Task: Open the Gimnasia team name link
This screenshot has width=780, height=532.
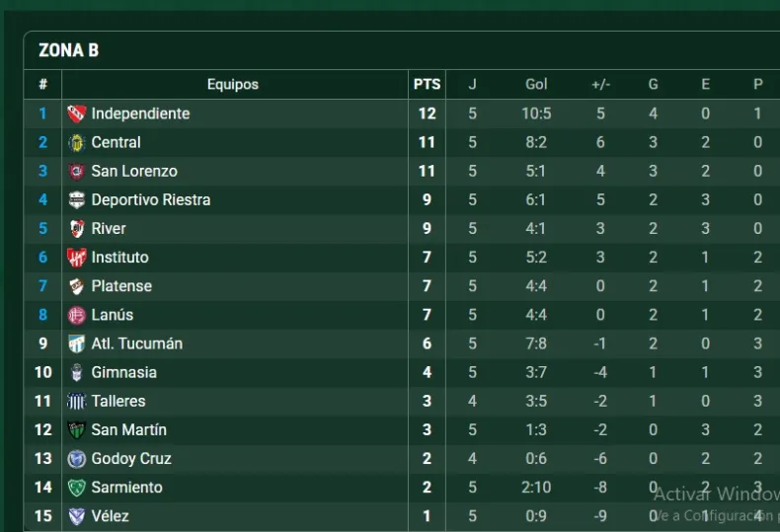Action: [123, 372]
